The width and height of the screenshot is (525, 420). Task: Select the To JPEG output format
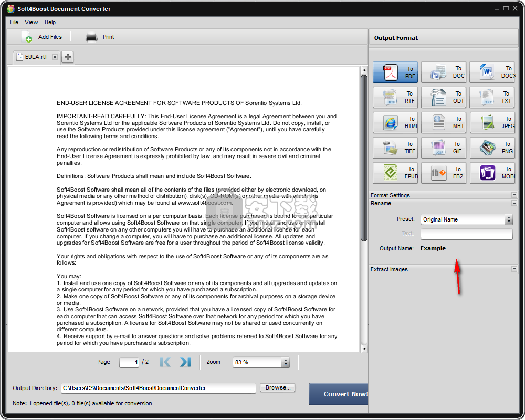click(x=492, y=122)
